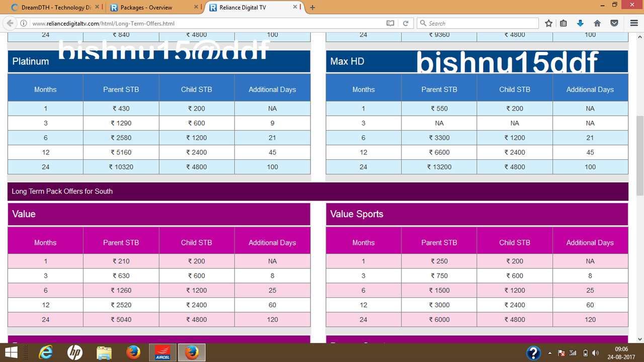Show site information for the page
644x362 pixels.
24,24
